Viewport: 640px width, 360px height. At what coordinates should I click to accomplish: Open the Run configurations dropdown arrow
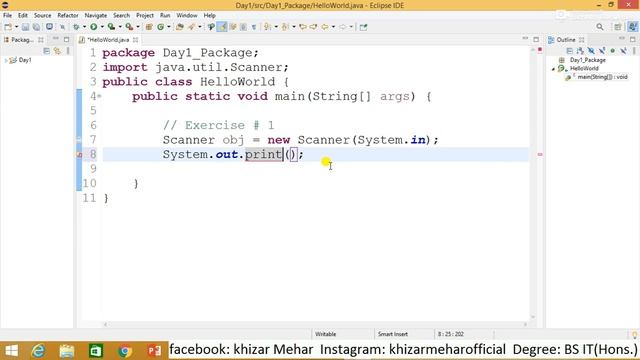[x=102, y=27]
